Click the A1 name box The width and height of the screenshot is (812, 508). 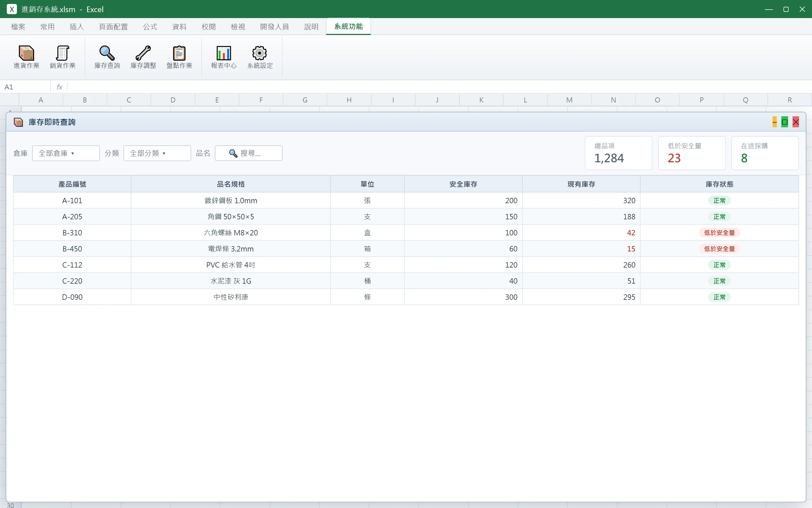[x=25, y=87]
